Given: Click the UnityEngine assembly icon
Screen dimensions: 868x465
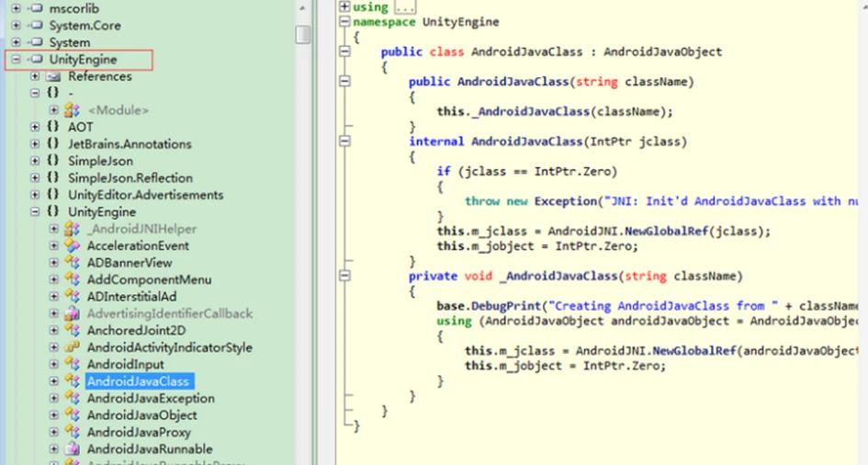Looking at the screenshot, I should (x=36, y=60).
